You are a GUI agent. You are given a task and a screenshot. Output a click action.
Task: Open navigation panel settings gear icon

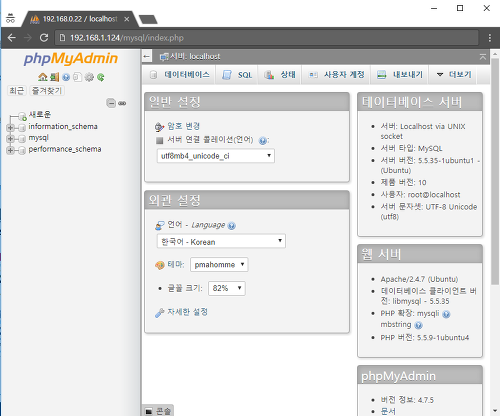[x=89, y=77]
